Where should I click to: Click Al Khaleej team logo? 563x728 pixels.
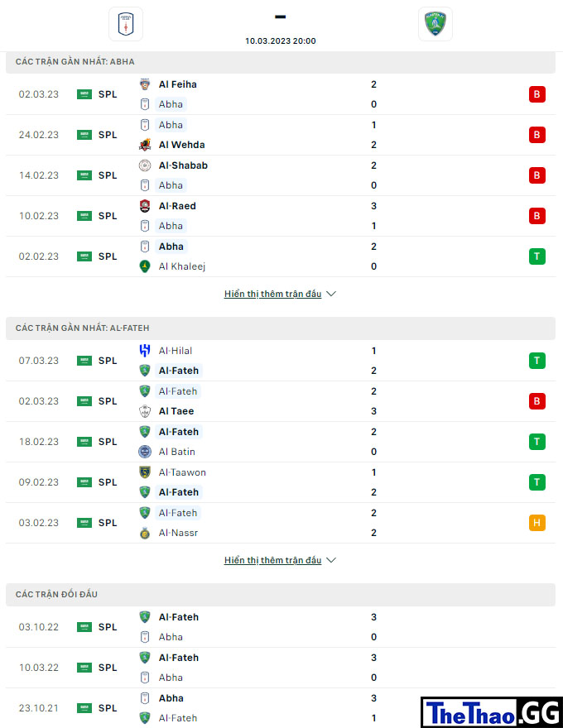(x=145, y=266)
